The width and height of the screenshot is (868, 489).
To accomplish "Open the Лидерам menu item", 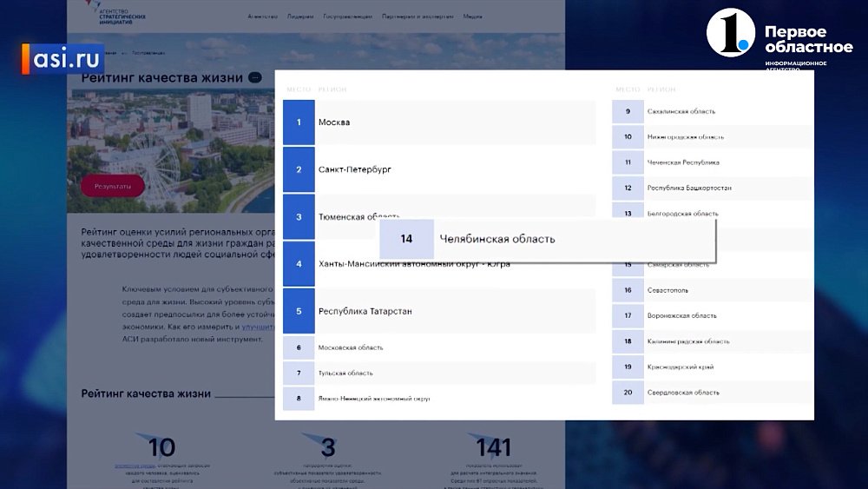I will click(x=300, y=17).
